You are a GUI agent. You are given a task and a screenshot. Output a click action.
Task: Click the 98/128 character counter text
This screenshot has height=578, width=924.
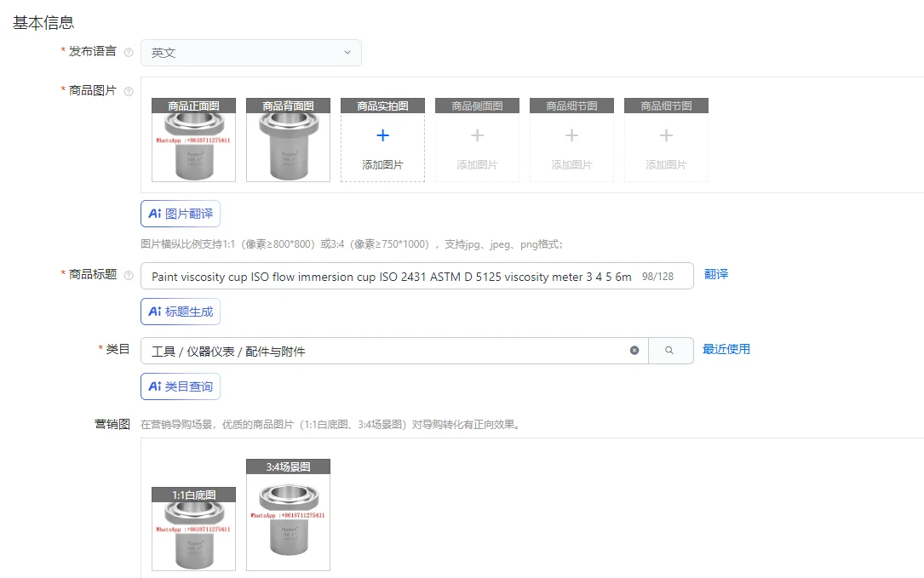(x=657, y=277)
